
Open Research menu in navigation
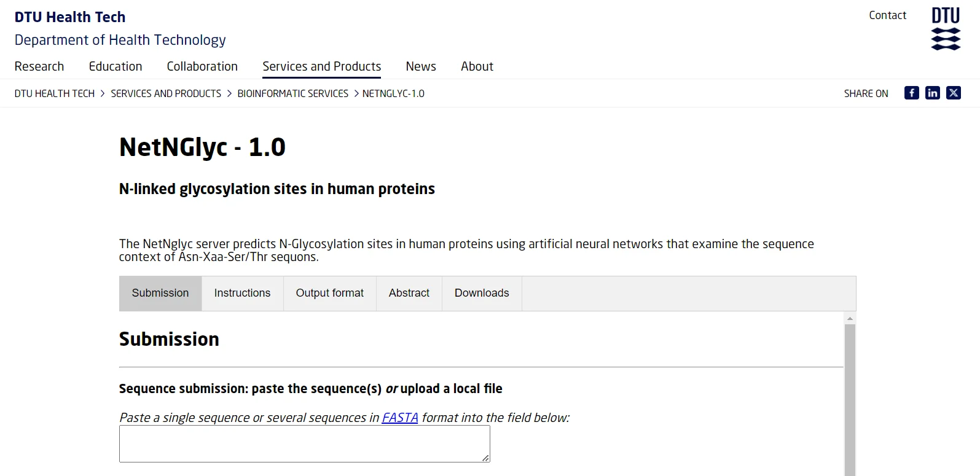click(x=39, y=66)
